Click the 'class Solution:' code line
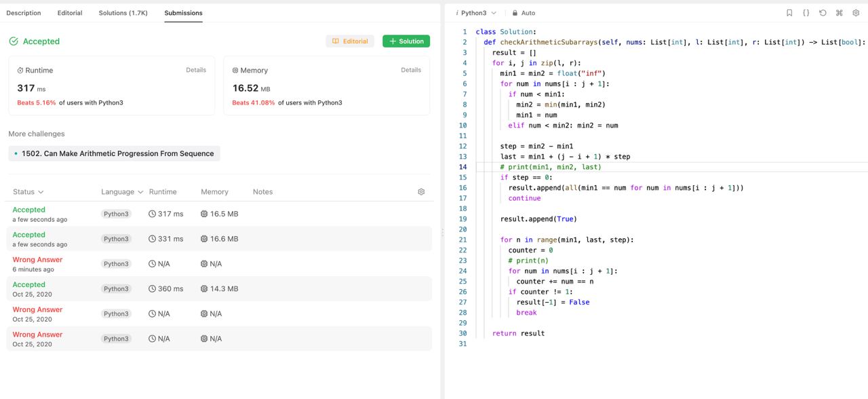868x399 pixels. [x=506, y=32]
